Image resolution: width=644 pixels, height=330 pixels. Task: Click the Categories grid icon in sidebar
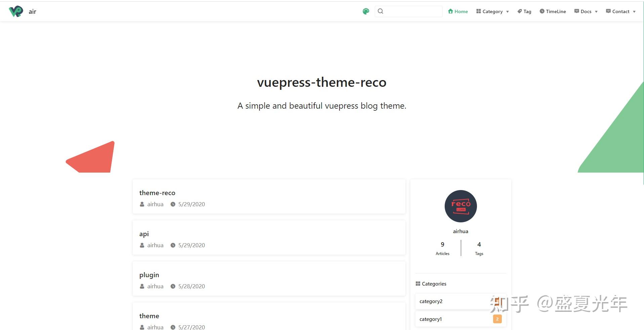point(418,284)
